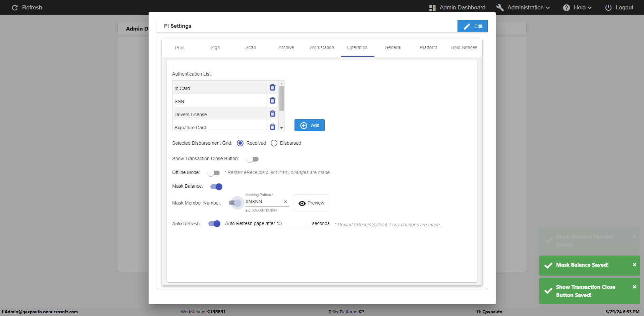This screenshot has height=316, width=644.
Task: Select the Id Card list row
Action: [219, 88]
